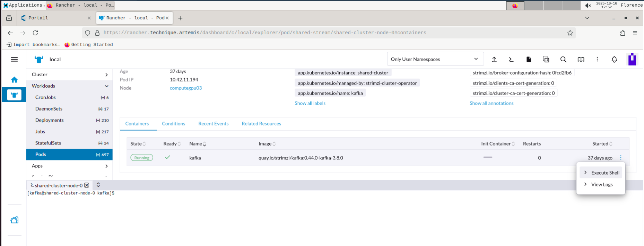The image size is (644, 246).
Task: Open the notifications bell icon
Action: point(614,60)
